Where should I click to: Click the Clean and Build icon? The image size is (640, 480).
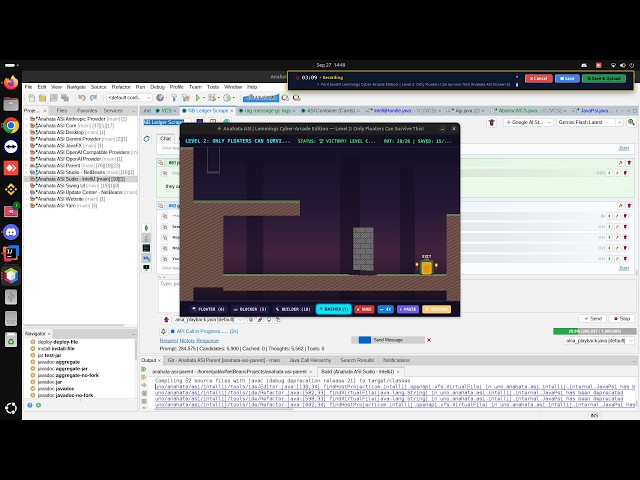[x=186, y=98]
